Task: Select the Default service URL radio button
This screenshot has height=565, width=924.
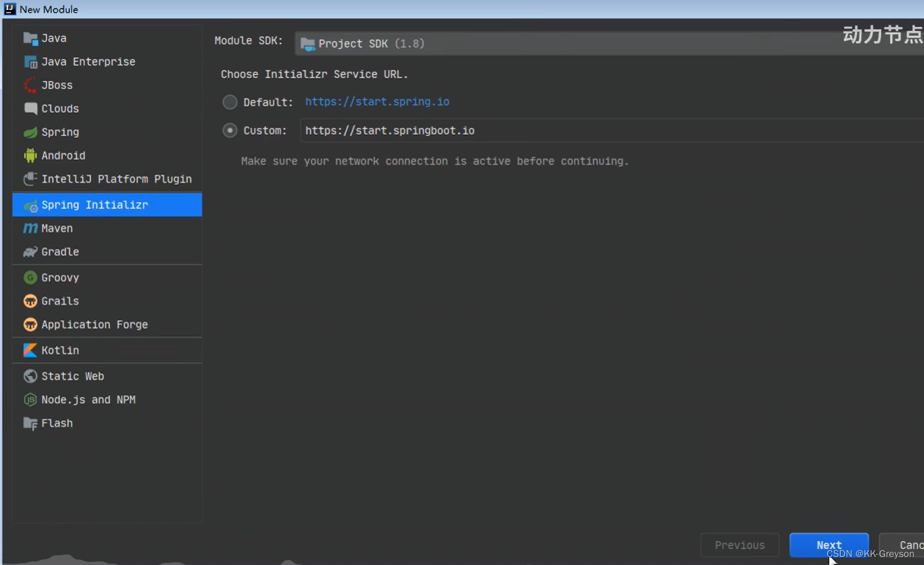Action: point(230,102)
